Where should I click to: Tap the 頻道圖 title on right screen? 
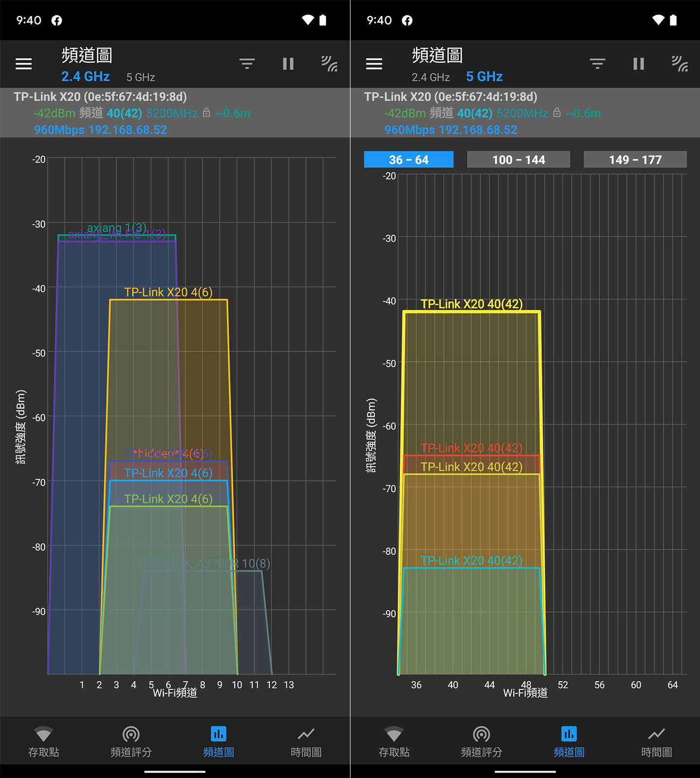coord(437,55)
